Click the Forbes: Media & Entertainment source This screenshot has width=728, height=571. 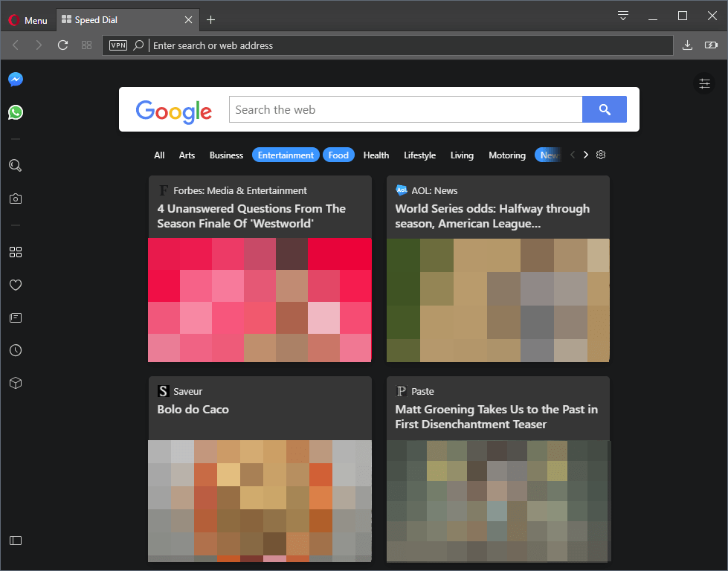pyautogui.click(x=240, y=190)
